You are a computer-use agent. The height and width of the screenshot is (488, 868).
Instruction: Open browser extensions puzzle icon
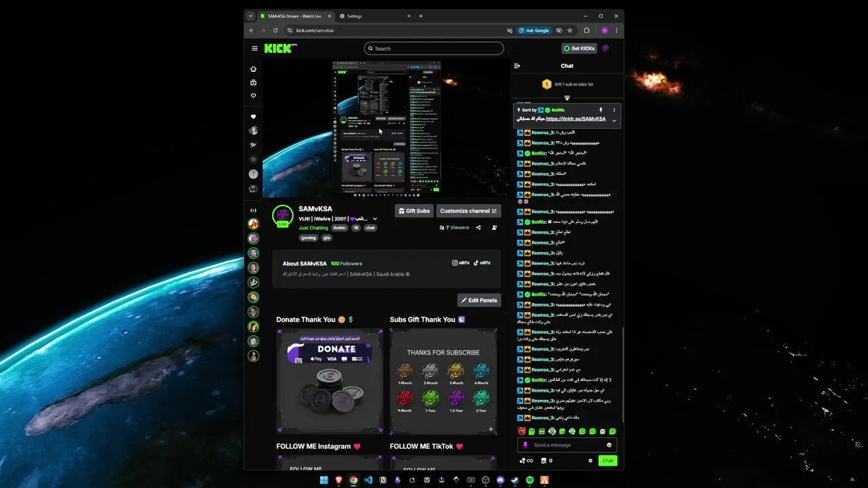[x=587, y=30]
